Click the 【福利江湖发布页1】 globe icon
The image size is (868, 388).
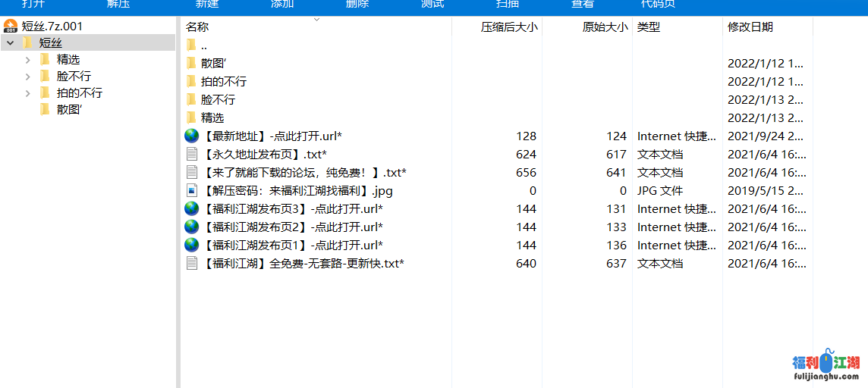[x=192, y=246]
